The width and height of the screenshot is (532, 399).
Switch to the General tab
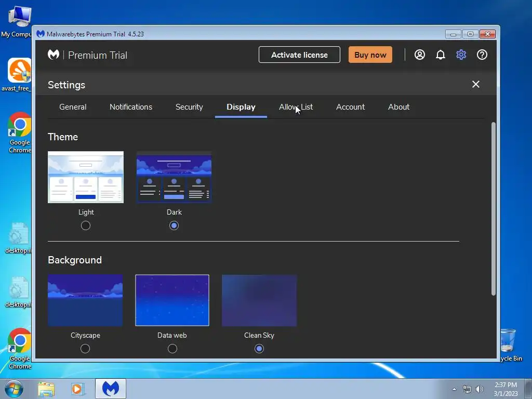click(x=73, y=107)
